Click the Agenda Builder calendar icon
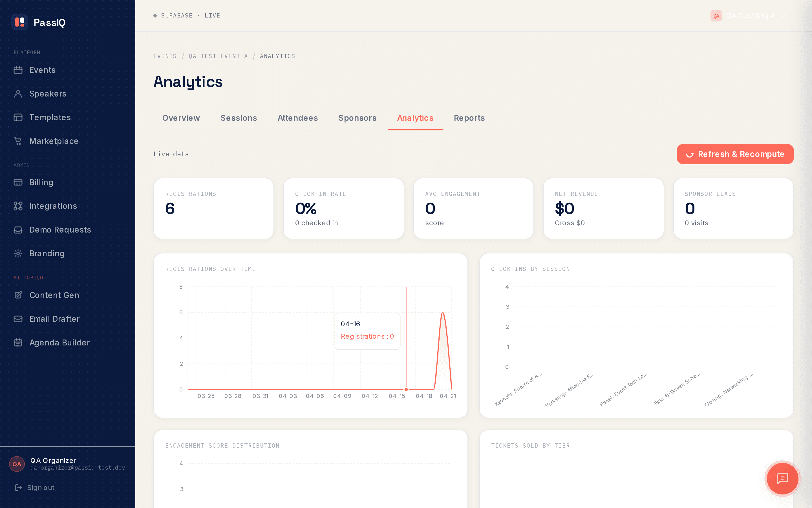Viewport: 812px width, 508px height. coord(18,342)
